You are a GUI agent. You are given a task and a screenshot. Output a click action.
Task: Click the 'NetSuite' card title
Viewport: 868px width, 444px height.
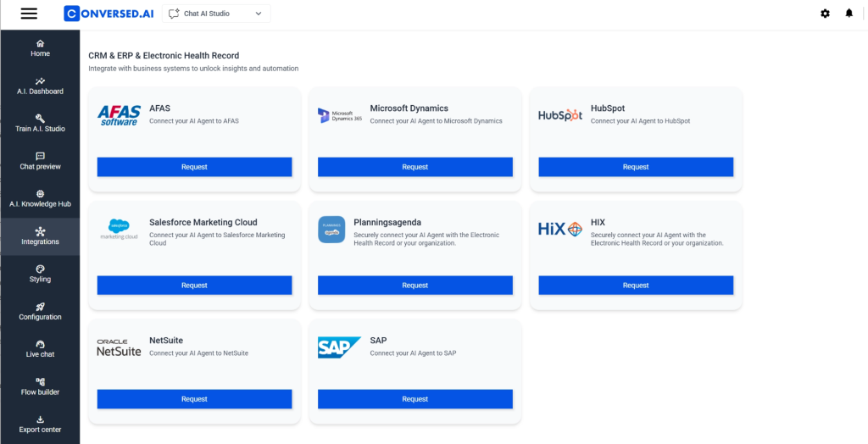point(166,341)
